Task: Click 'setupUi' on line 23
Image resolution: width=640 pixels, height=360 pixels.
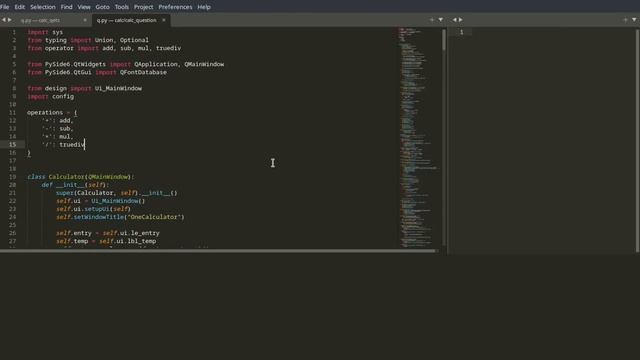Action: [97, 209]
